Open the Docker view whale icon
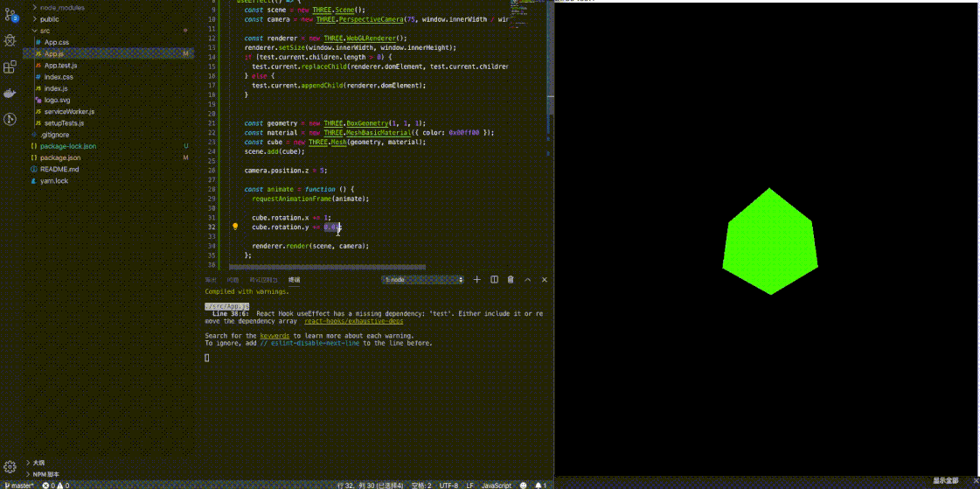The image size is (980, 489). pyautogui.click(x=10, y=94)
